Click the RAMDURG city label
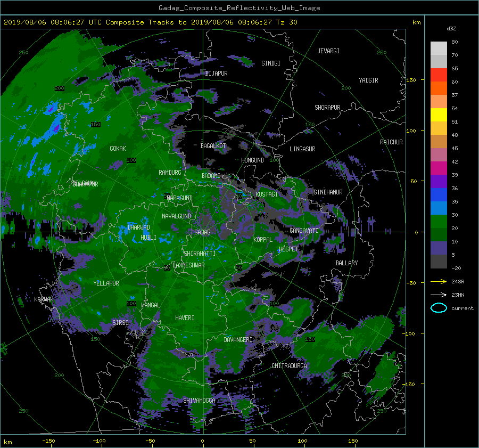The image size is (479, 448). pyautogui.click(x=170, y=173)
